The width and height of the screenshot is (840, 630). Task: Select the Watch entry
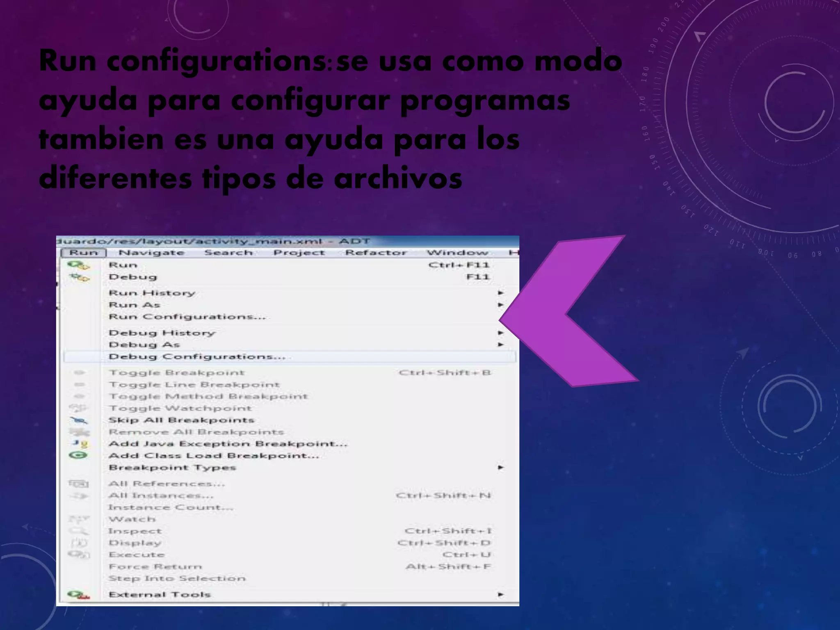(x=289, y=519)
